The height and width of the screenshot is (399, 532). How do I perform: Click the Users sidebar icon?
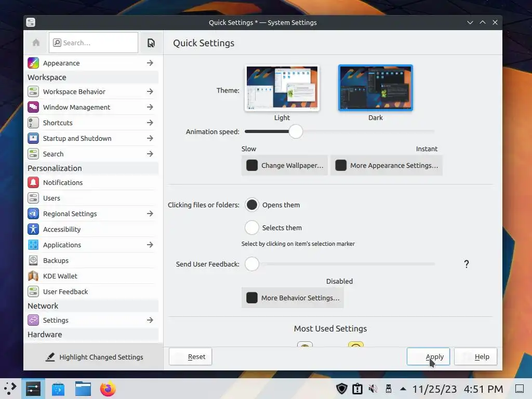tap(33, 198)
